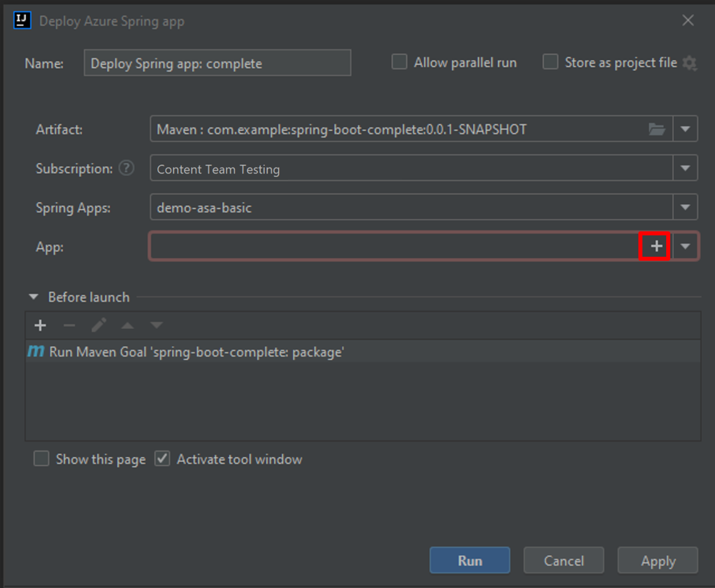Create a new app with the plus icon
Viewport: 715px width, 588px height.
(x=654, y=246)
